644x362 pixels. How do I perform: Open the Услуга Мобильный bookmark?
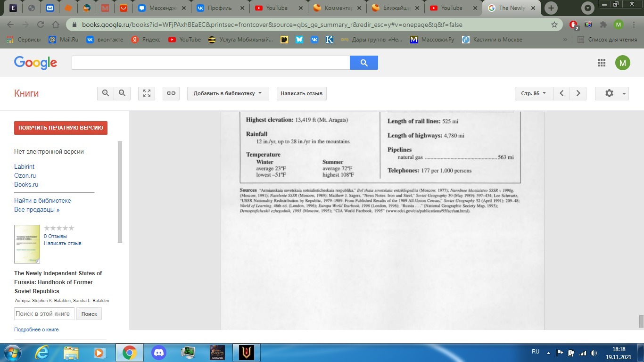(240, 40)
